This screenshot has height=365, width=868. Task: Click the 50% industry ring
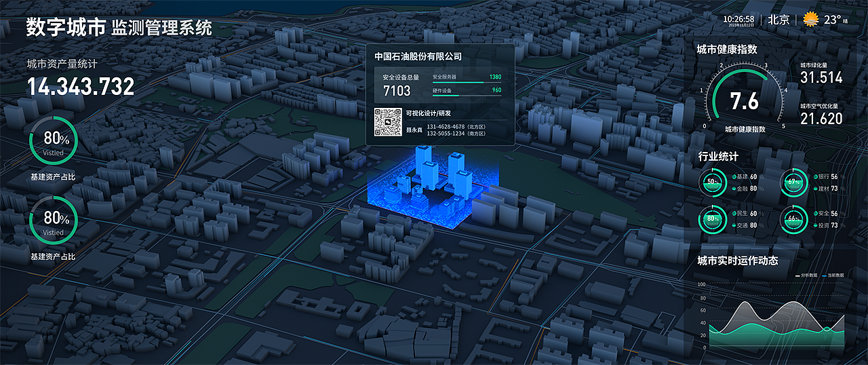(713, 182)
